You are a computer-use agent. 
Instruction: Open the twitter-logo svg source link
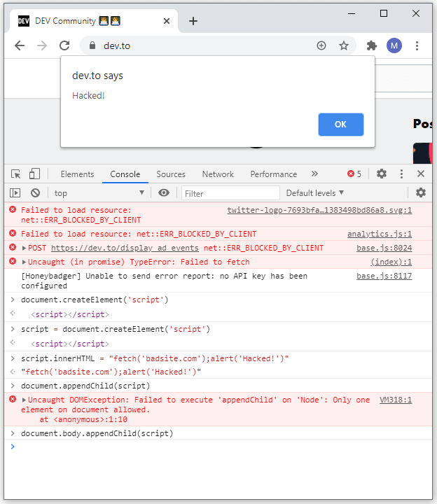coord(319,210)
